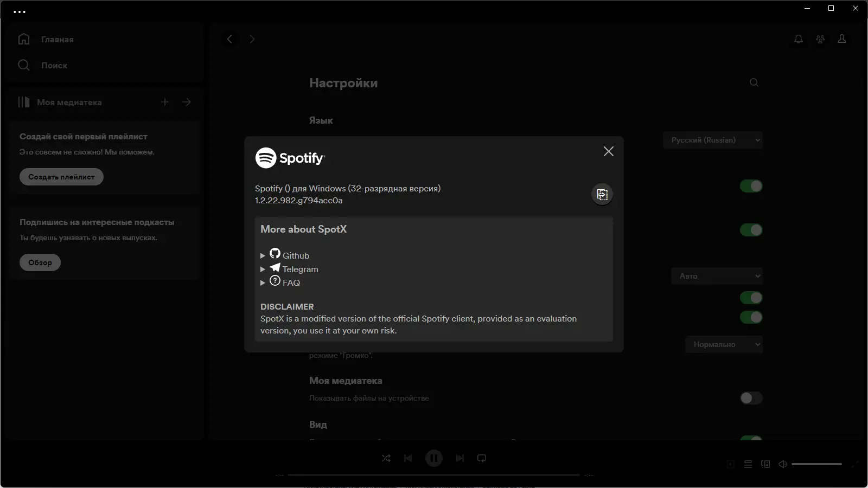This screenshot has width=868, height=488.
Task: Open the Авто dropdown
Action: [x=717, y=276]
